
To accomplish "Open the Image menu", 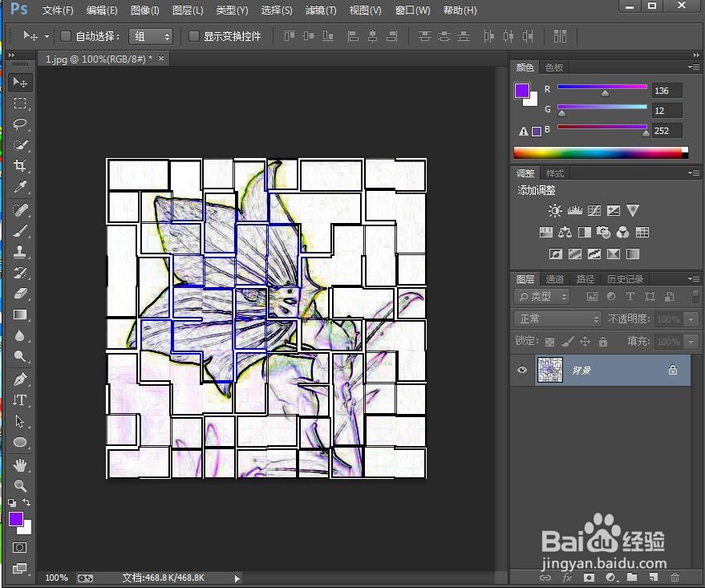I will pos(145,10).
